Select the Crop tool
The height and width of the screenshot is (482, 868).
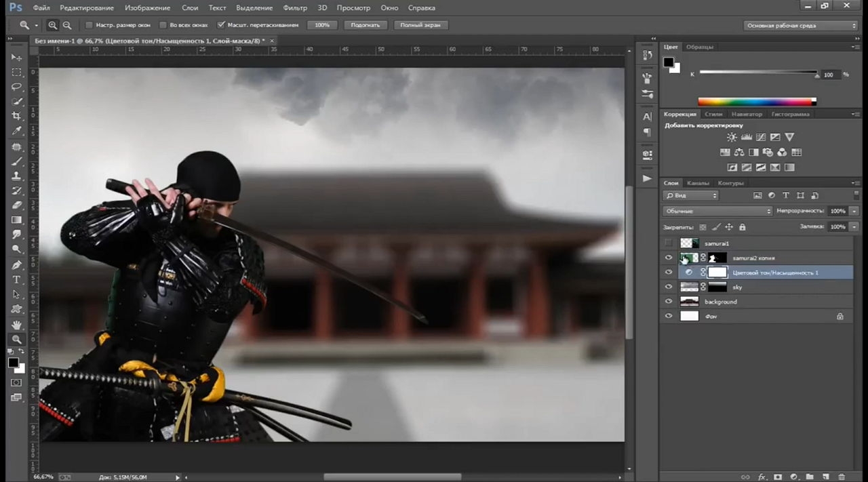coord(16,116)
